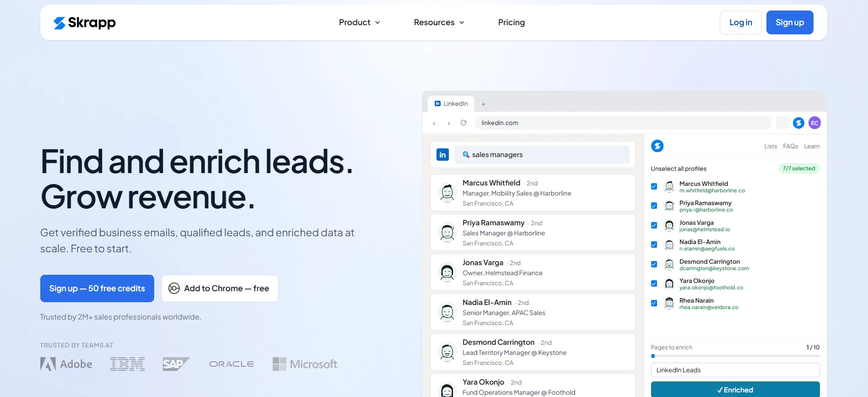Click email yara.okonjo@foothold.co
868x397 pixels.
pos(711,288)
